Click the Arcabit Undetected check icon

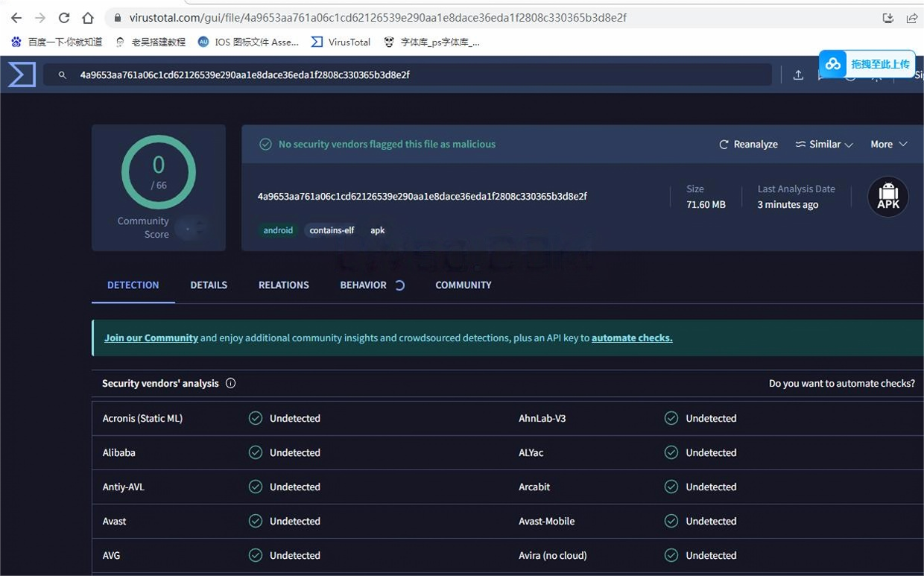pos(671,487)
